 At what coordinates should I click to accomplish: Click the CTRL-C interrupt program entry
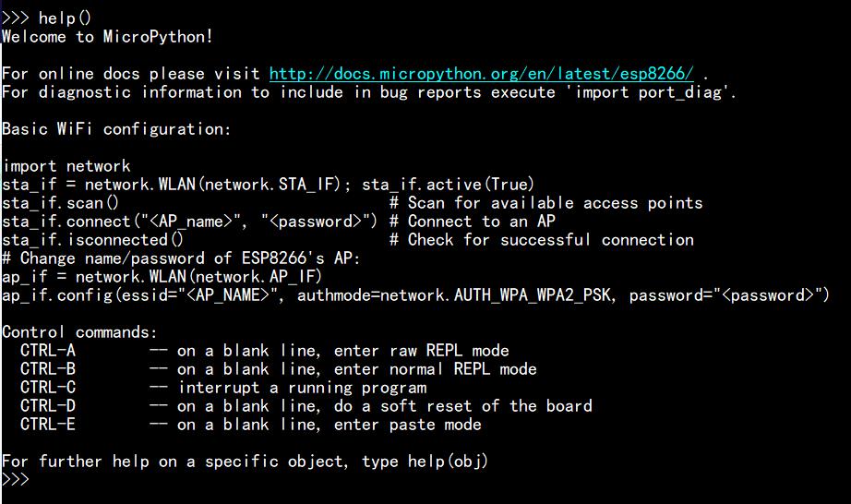pos(222,388)
